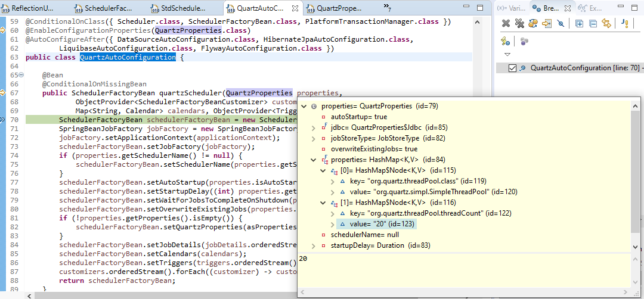Open the QuartzPrope... editor tab

(x=335, y=8)
